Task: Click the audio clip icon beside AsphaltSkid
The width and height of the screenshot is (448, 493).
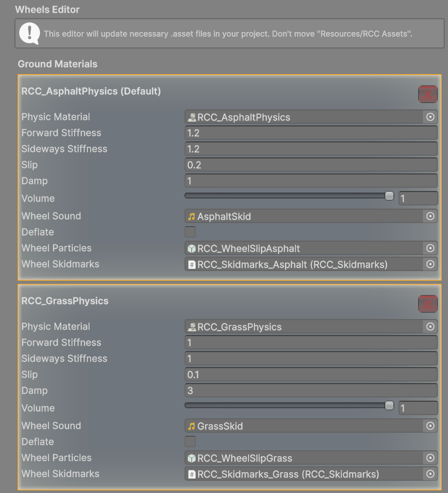Action: point(191,217)
